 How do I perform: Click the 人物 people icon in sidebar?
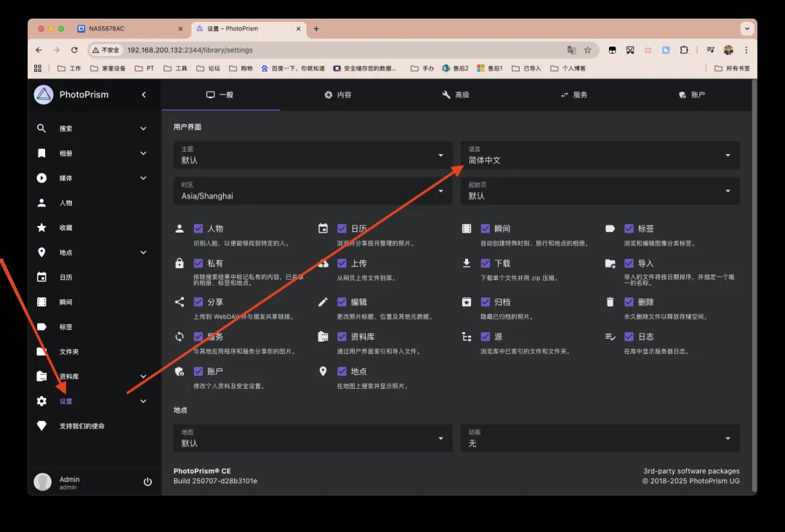[x=42, y=203]
